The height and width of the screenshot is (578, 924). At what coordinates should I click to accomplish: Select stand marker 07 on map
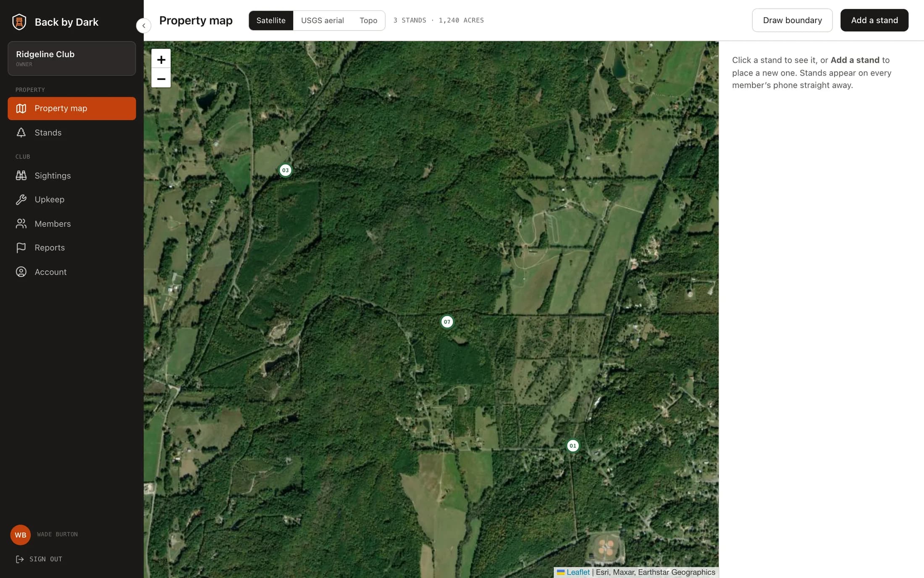click(447, 322)
